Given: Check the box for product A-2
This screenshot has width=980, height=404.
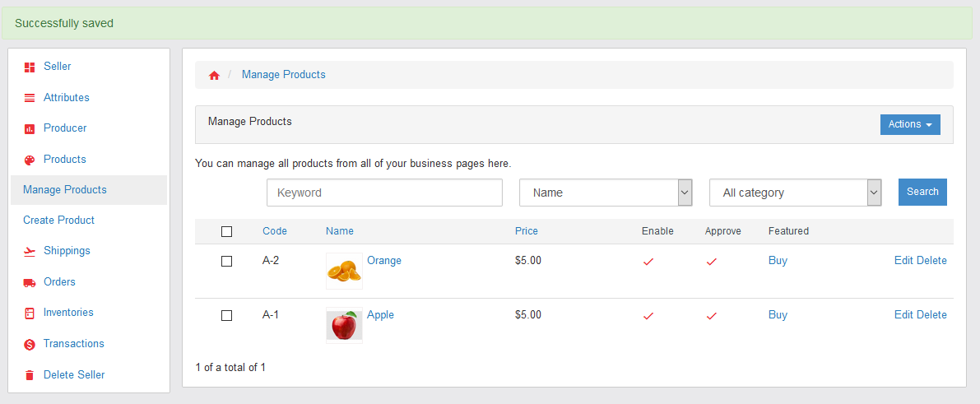Looking at the screenshot, I should pos(227,261).
